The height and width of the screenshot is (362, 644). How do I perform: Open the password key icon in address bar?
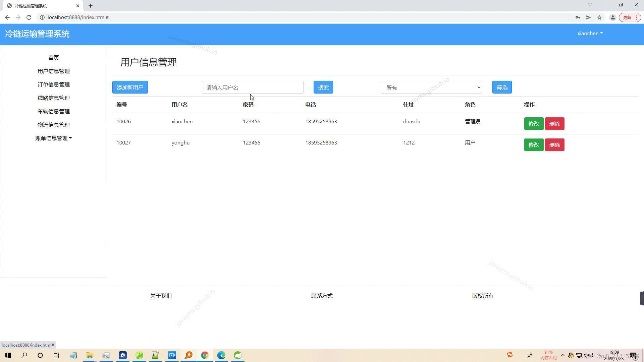coord(578,17)
